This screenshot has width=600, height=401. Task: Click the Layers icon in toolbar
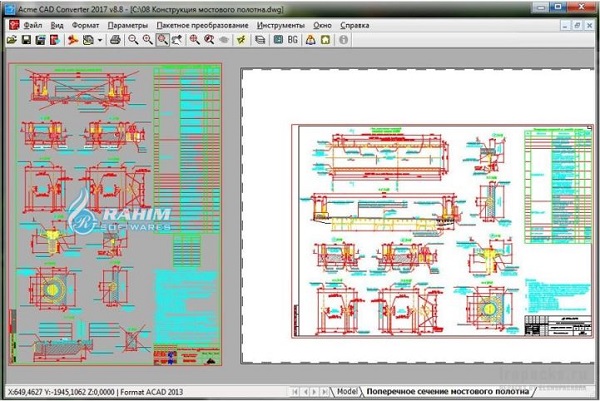(260, 40)
